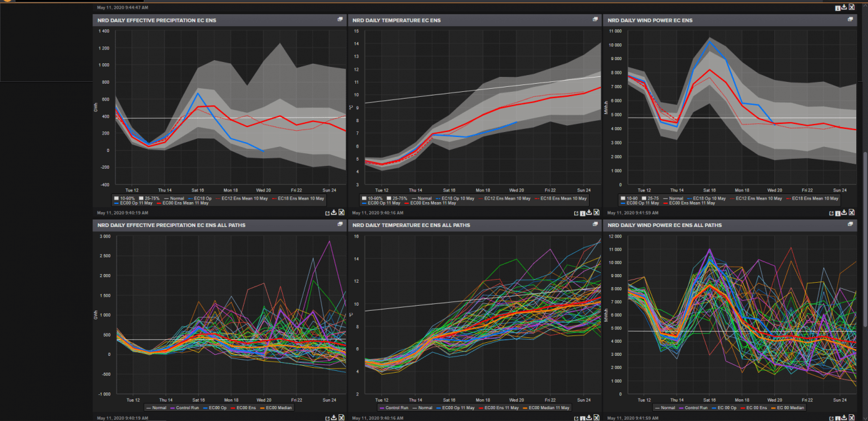
Task: Download the wind power all paths chart
Action: 844,418
